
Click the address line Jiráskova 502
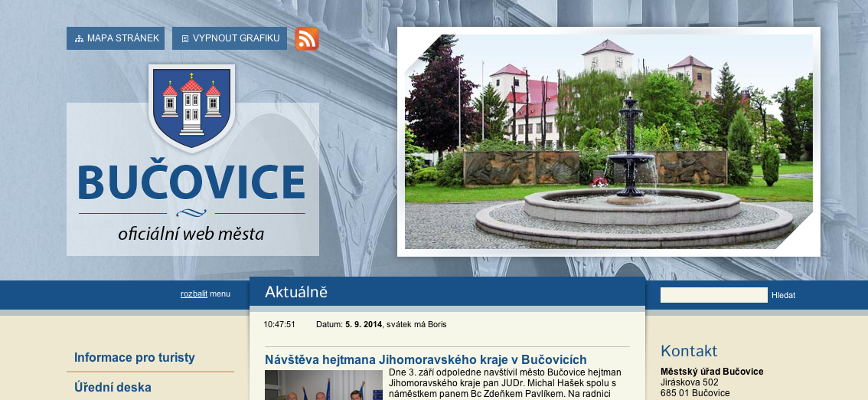coord(690,382)
